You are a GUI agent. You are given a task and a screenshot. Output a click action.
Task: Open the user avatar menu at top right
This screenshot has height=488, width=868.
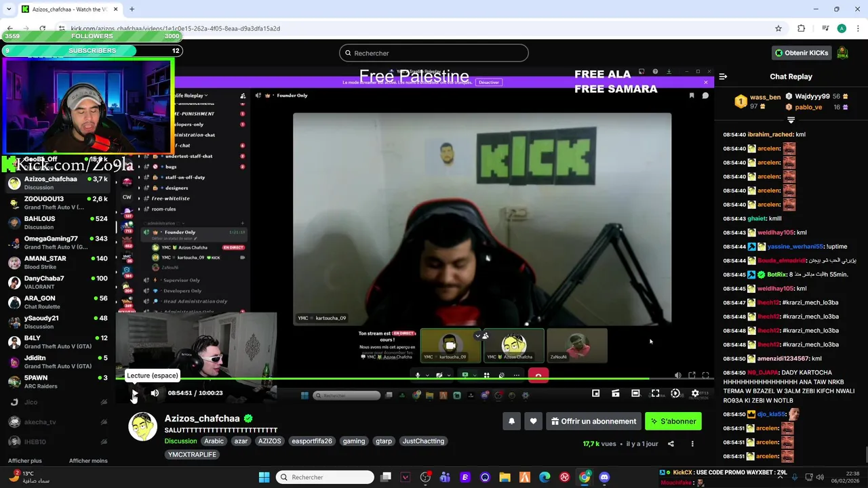coord(842,53)
